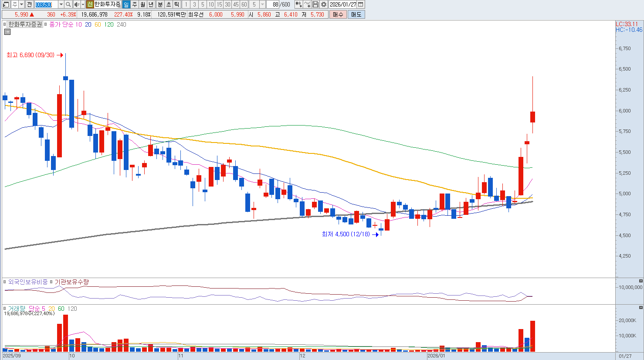Click the line indicator tool icon
This screenshot has height=360, width=644.
click(307, 4)
